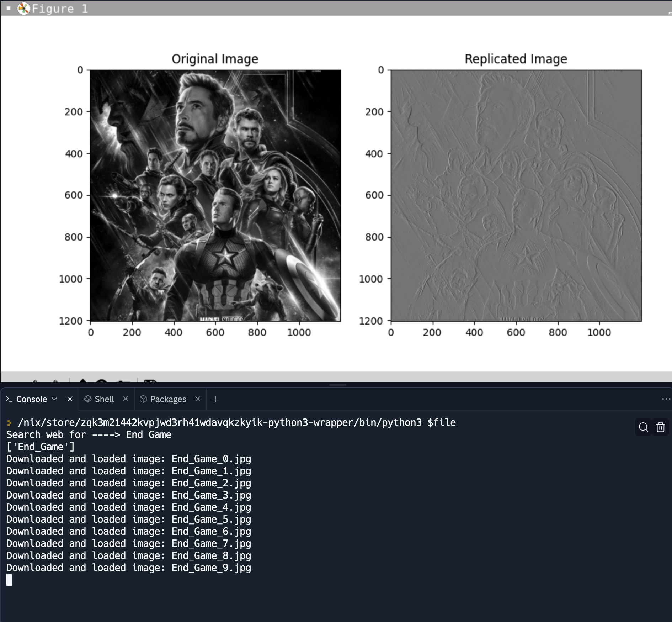Click the "['End_Game']" output line
This screenshot has width=672, height=622.
pos(41,447)
